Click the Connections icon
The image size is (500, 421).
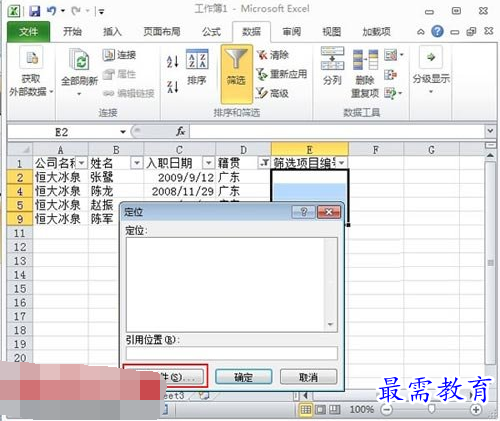pos(109,55)
